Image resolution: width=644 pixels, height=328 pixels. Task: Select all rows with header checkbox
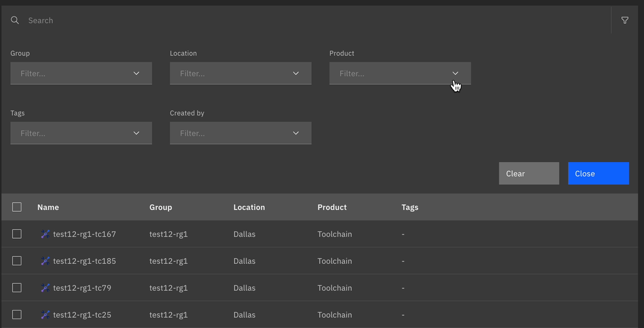click(17, 207)
